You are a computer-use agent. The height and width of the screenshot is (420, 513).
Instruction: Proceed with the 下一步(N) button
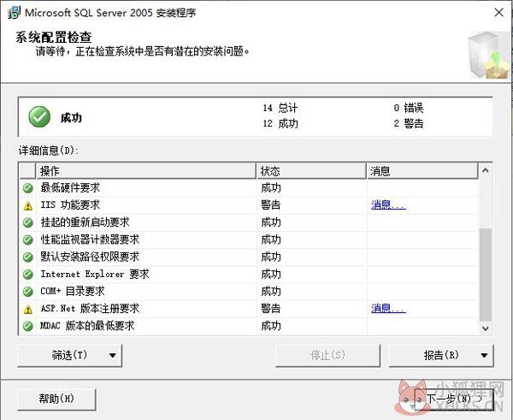pos(454,399)
